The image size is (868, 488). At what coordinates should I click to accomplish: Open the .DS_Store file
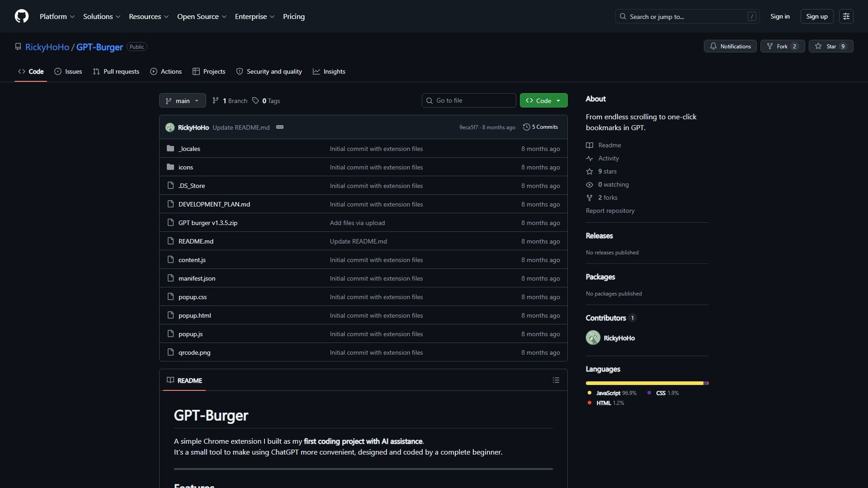coord(192,186)
